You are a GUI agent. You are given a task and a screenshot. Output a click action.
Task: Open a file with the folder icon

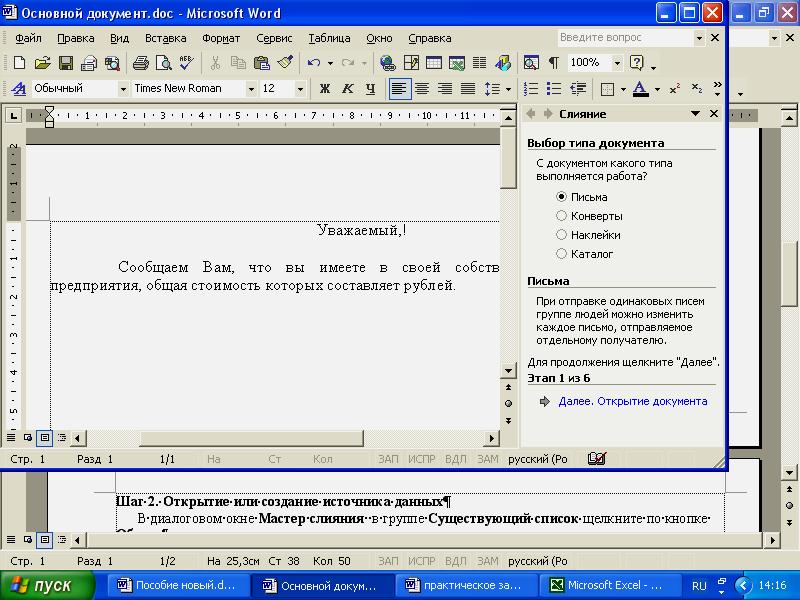42,63
